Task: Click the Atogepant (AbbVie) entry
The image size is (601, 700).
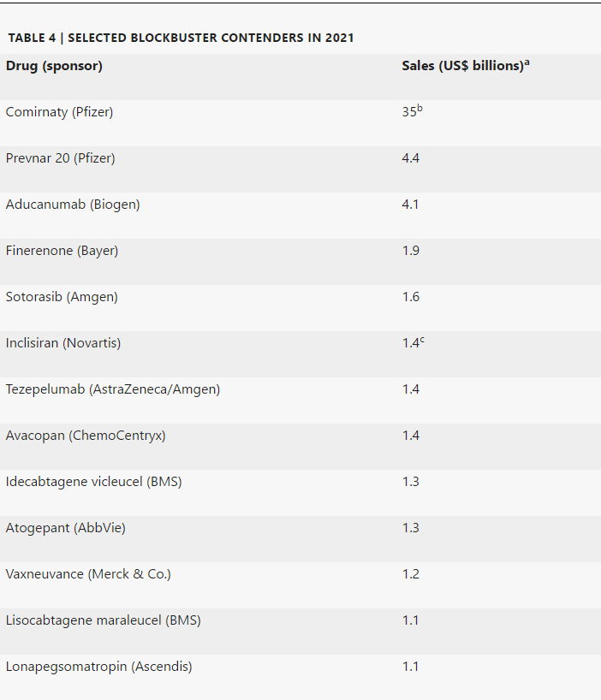Action: pyautogui.click(x=66, y=528)
